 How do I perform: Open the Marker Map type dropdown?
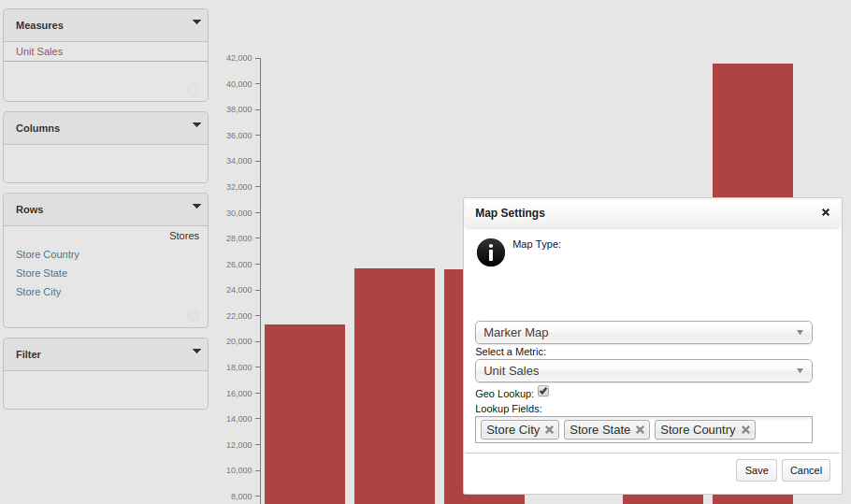(643, 333)
